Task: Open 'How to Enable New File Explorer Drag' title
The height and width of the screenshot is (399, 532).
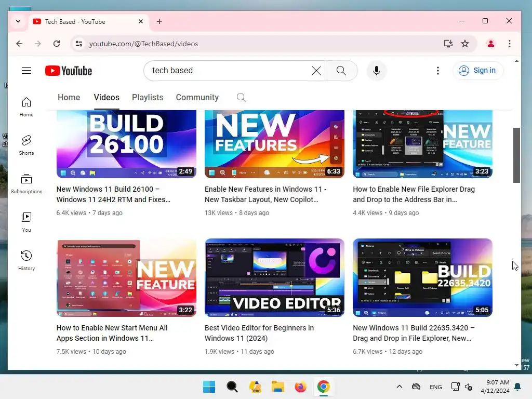Action: 414,194
